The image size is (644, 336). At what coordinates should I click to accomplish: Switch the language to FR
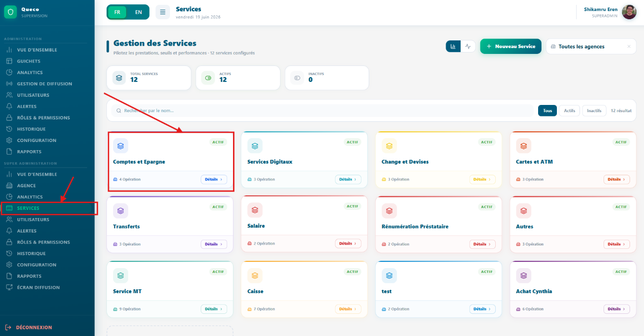point(117,12)
